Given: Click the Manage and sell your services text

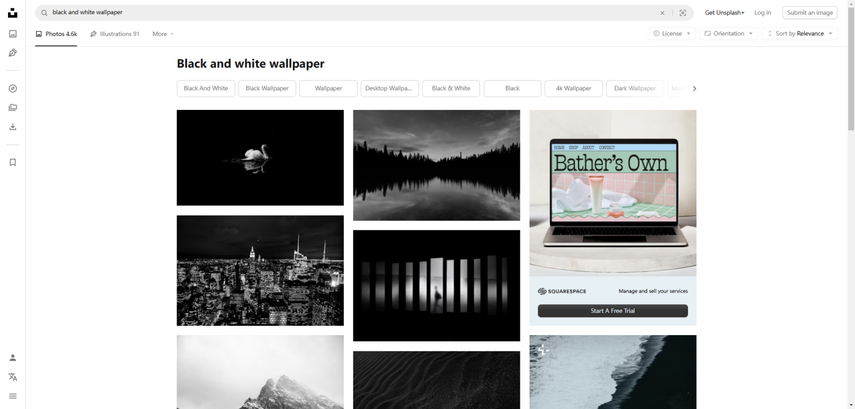Looking at the screenshot, I should tap(653, 291).
